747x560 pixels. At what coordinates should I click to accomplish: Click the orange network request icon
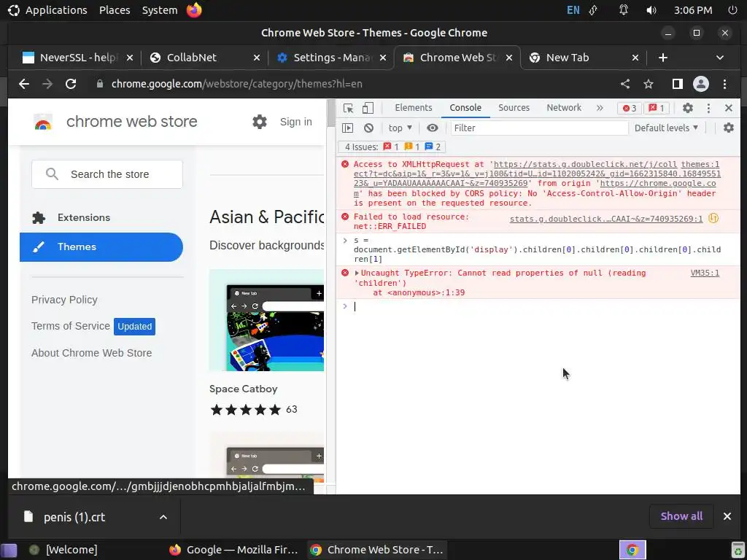(x=713, y=218)
